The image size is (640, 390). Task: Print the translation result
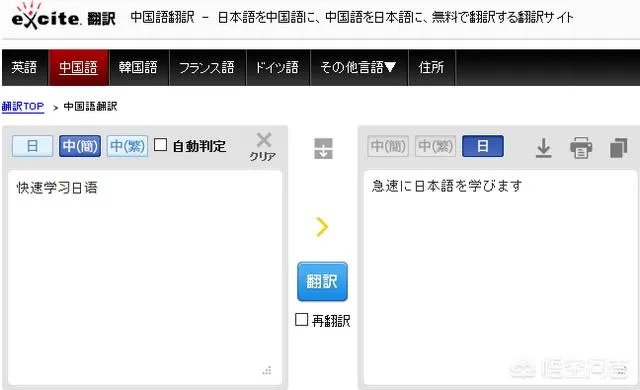point(581,148)
